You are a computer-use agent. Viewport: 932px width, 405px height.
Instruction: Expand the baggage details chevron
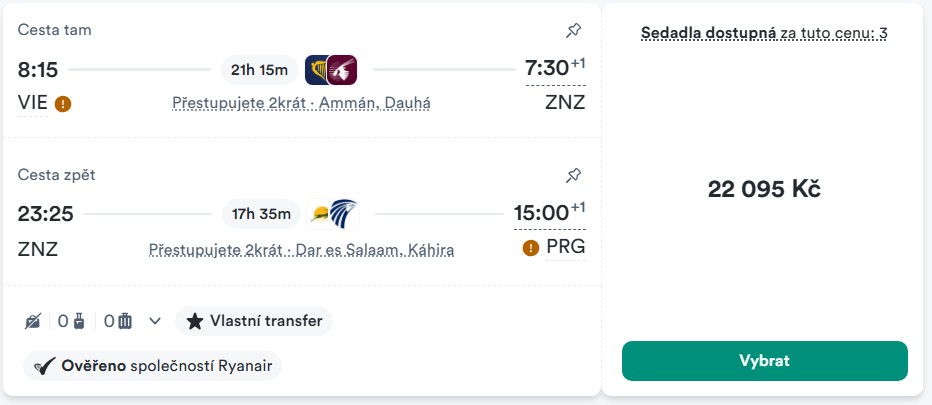[154, 321]
